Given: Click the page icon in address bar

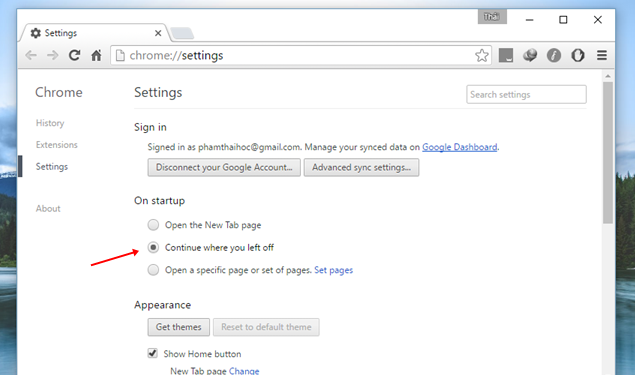Looking at the screenshot, I should [120, 55].
